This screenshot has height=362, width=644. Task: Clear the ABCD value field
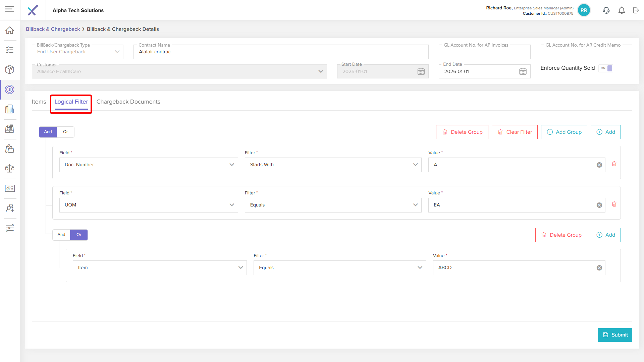(599, 268)
